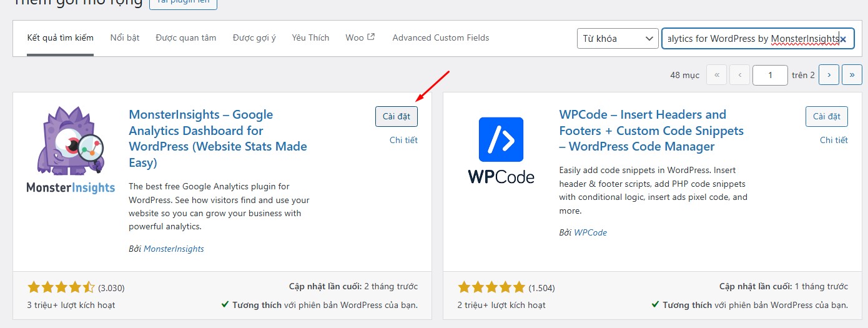Open Chi tiết for MonsterInsights plugin

(403, 140)
